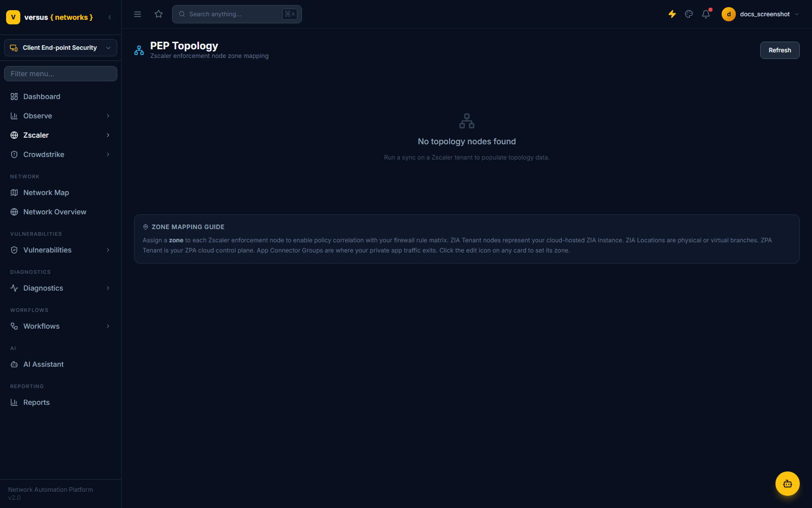Viewport: 812px width, 508px height.
Task: Click the Crowdstrike shield icon
Action: [14, 154]
